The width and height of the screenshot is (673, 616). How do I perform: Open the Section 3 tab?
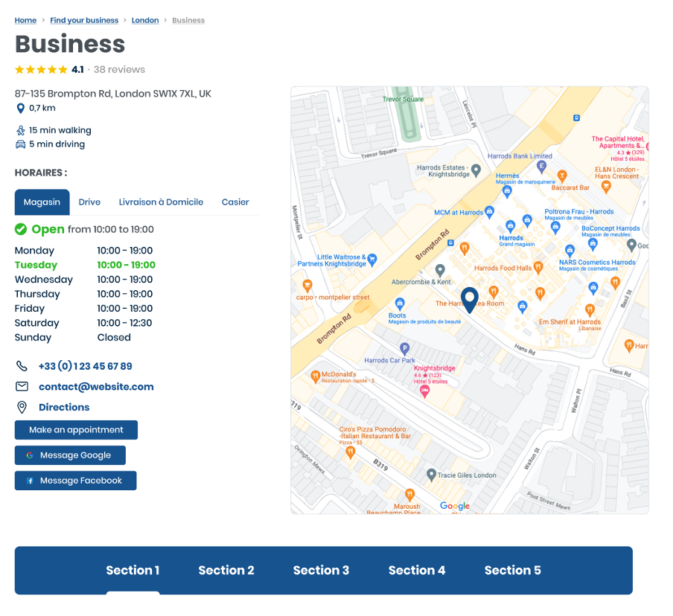coord(321,570)
